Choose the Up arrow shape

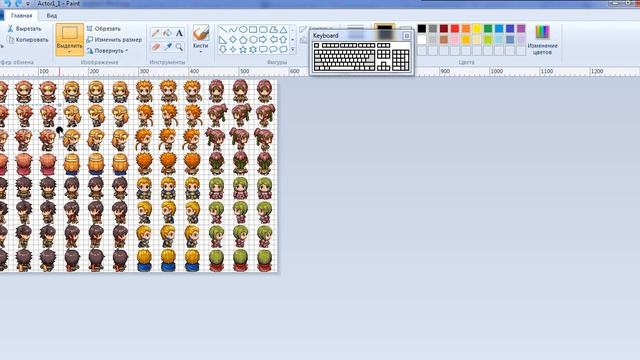click(x=283, y=40)
